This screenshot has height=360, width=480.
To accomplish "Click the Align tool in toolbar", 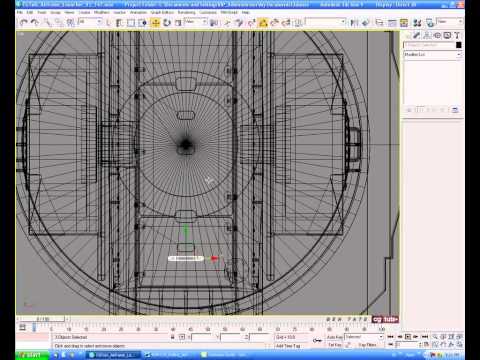I will (366, 23).
